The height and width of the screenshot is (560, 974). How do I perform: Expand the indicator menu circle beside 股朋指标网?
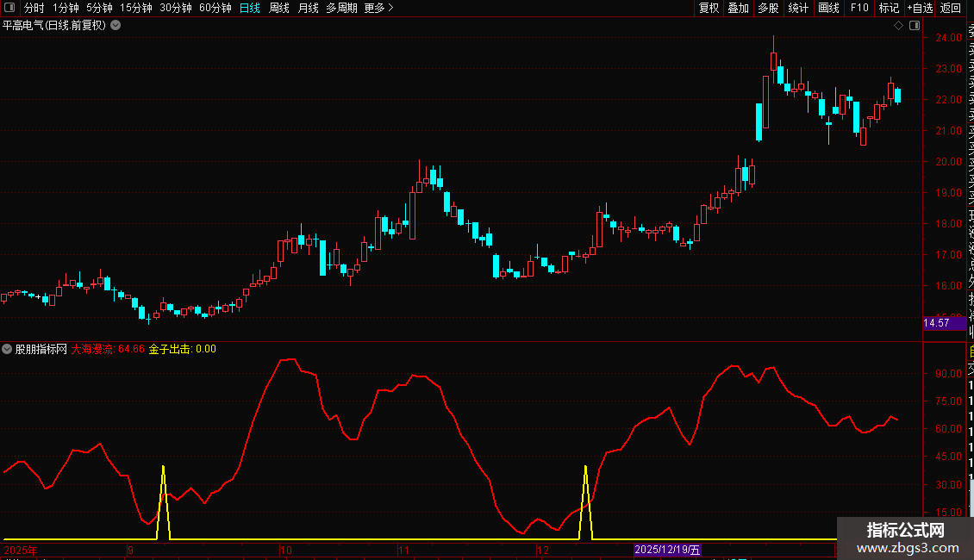7,349
